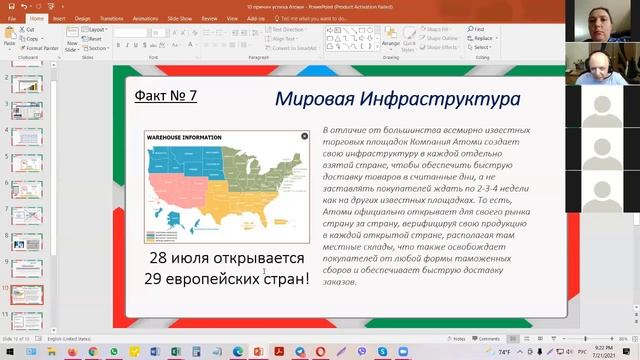The height and width of the screenshot is (360, 640).
Task: Open the Design tab
Action: pos(82,18)
